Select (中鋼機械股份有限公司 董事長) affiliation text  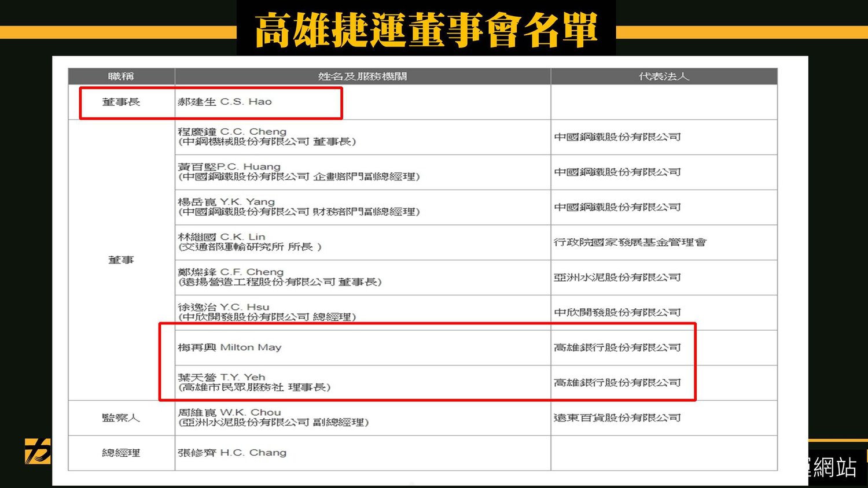(x=267, y=142)
